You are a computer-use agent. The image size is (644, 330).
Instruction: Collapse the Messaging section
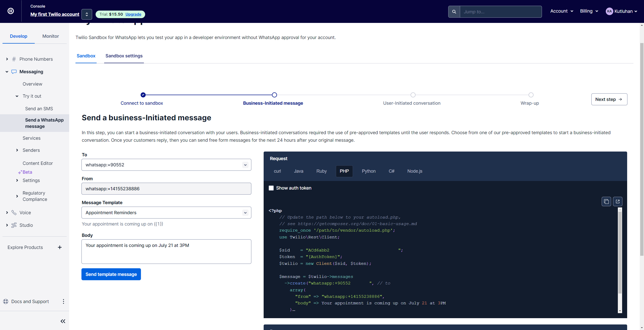click(7, 72)
